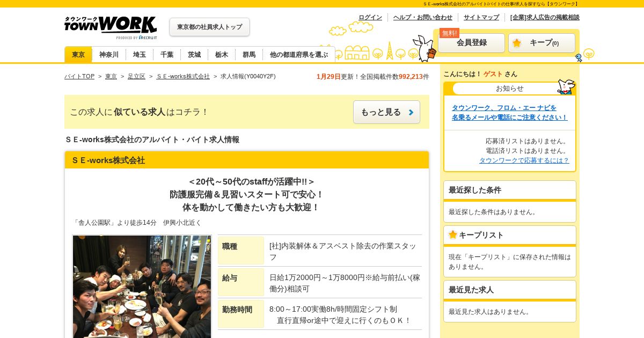The image size is (644, 338).
Task: Click the 職種 row label
Action: [241, 251]
